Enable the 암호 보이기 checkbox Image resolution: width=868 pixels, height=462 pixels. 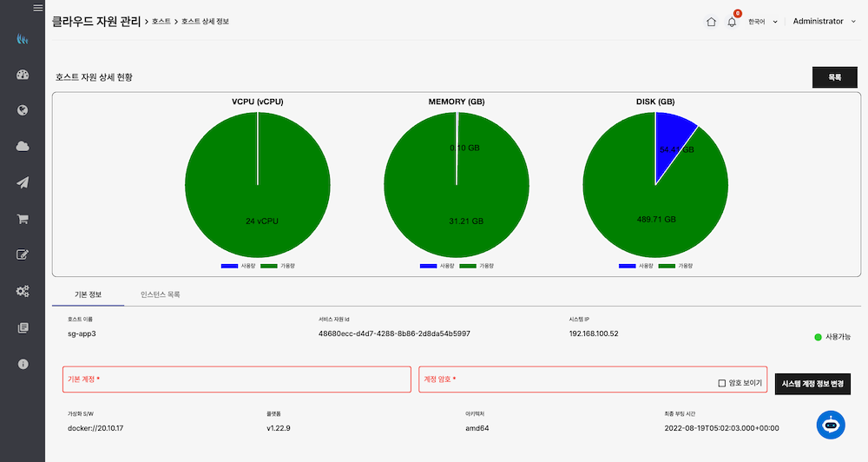click(x=721, y=383)
